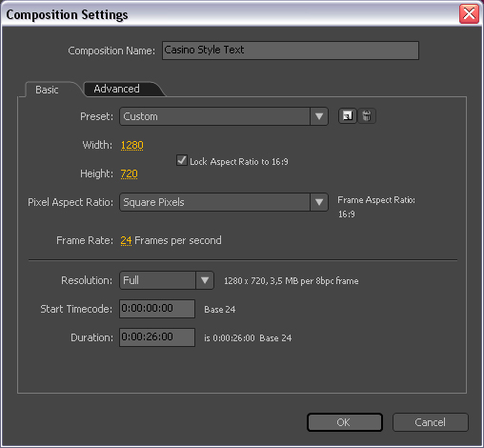Expand the Pixel Aspect Ratio dropdown arrow
This screenshot has height=448, width=484.
coord(319,202)
